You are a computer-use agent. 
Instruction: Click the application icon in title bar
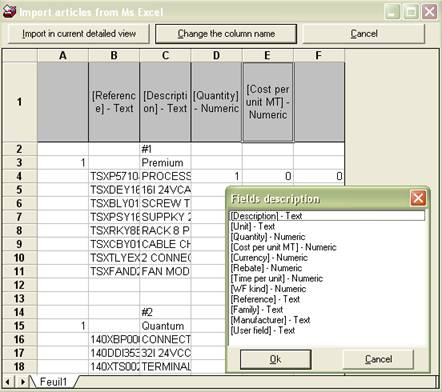click(9, 12)
